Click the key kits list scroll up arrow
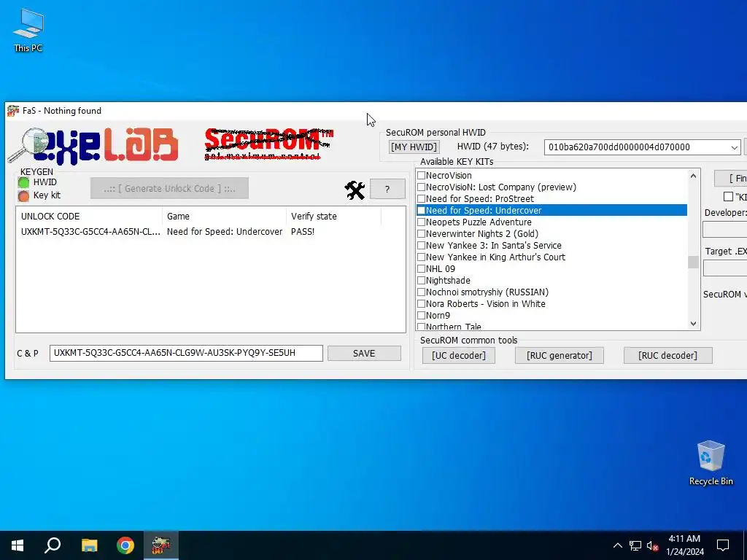The image size is (747, 560). click(693, 176)
